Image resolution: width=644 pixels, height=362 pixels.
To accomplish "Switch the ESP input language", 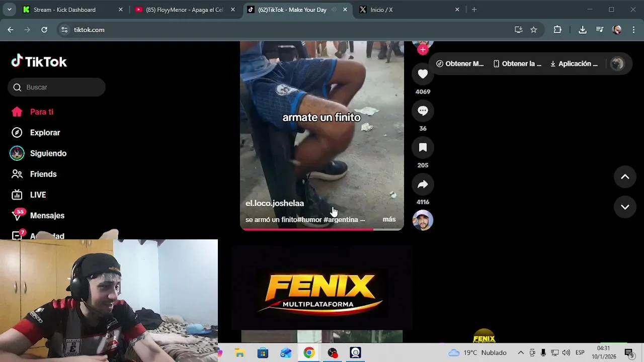I will coord(580,352).
